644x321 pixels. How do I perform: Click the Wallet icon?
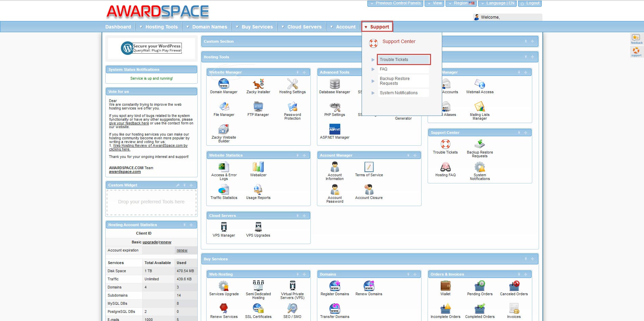[445, 286]
